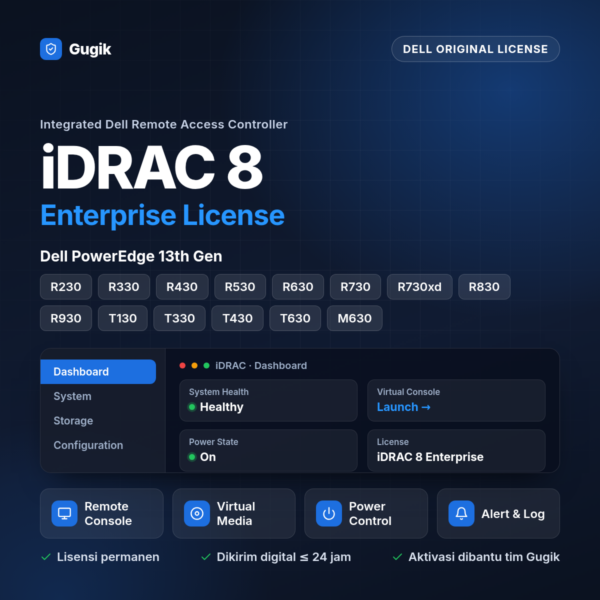Click the red window dot
This screenshot has height=600, width=600.
pos(183,365)
